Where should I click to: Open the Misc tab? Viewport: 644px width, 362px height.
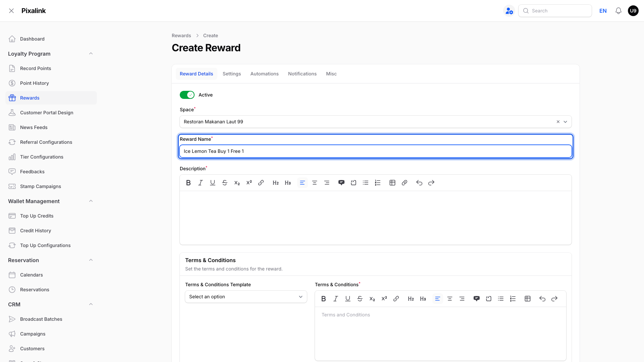pyautogui.click(x=331, y=74)
